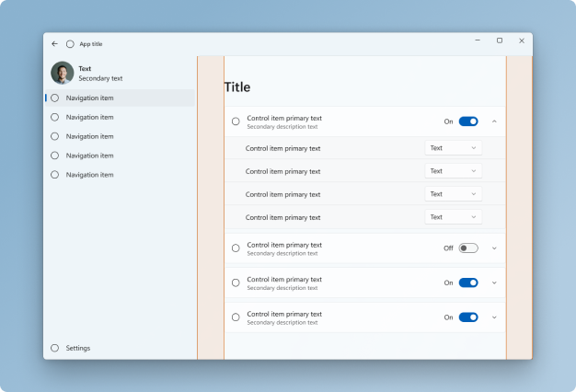Click the 'App title' label in the title bar
The height and width of the screenshot is (392, 576).
(x=91, y=44)
